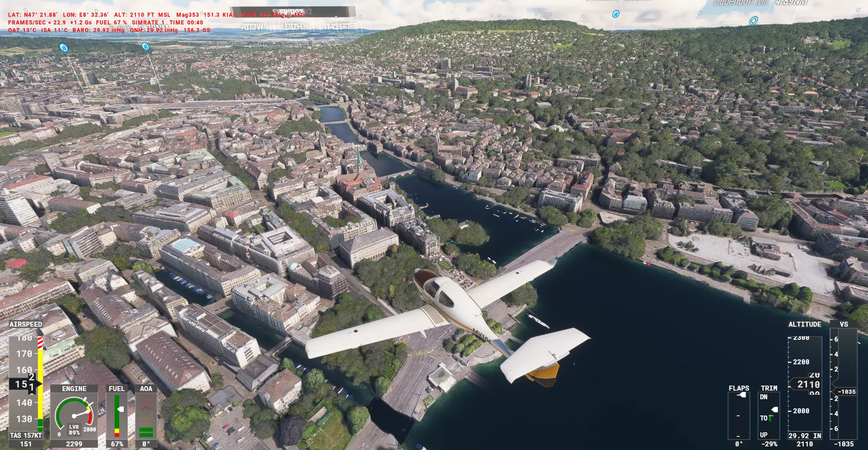
Task: Click the altitude 2110 readout box
Action: 806,384
